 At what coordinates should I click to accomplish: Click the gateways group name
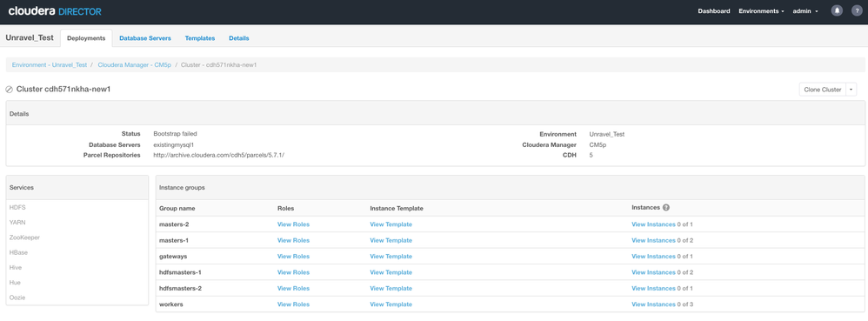pyautogui.click(x=173, y=257)
